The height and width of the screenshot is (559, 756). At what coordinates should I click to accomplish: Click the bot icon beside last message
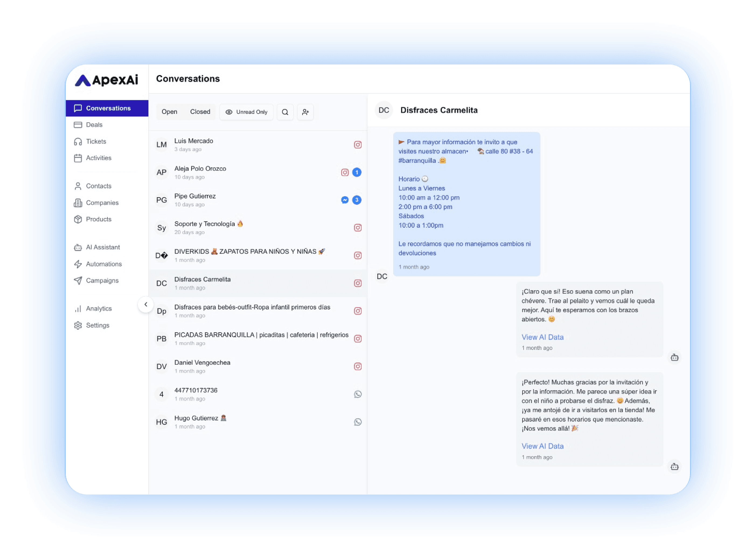674,467
